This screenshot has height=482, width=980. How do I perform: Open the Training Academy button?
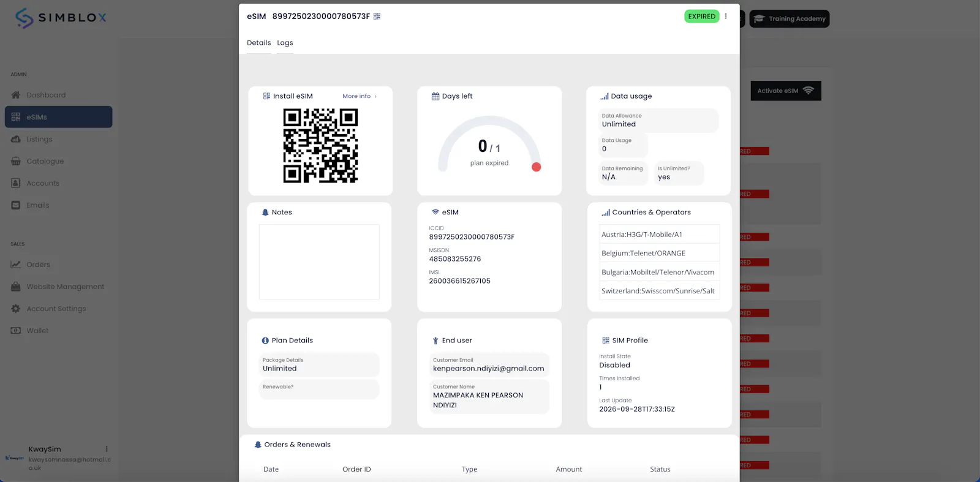point(790,18)
